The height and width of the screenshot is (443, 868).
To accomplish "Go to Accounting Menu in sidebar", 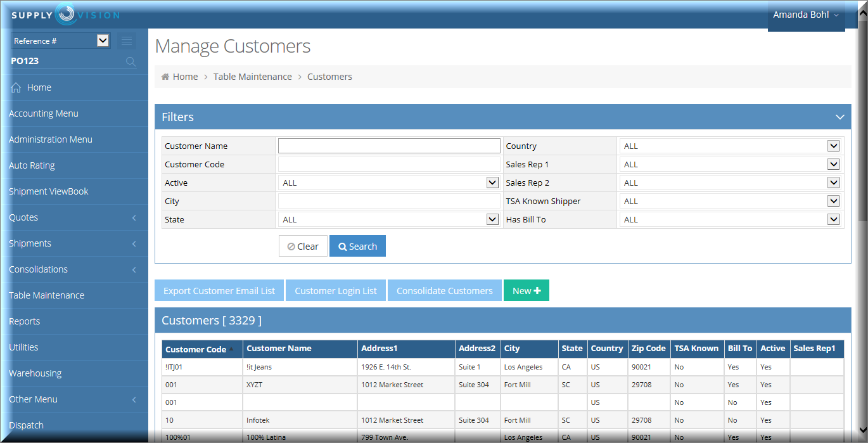I will 44,113.
